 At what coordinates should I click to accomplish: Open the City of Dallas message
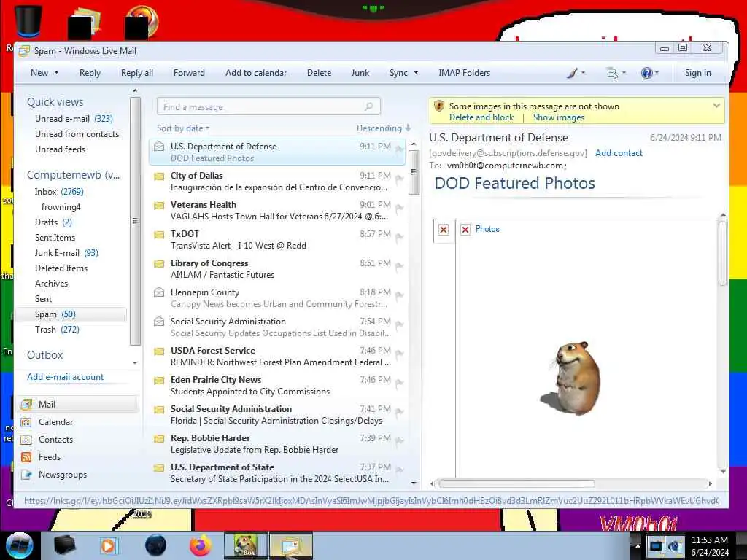click(x=278, y=182)
